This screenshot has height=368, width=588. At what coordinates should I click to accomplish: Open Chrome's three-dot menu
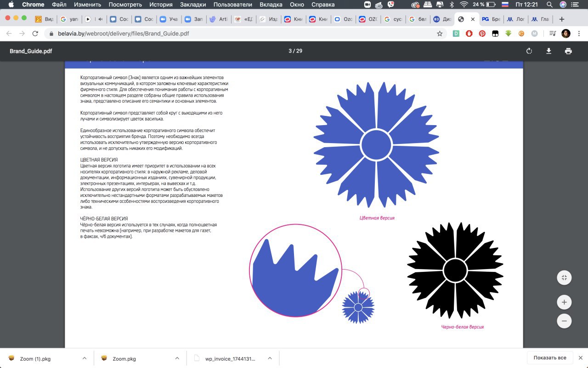[x=579, y=34]
